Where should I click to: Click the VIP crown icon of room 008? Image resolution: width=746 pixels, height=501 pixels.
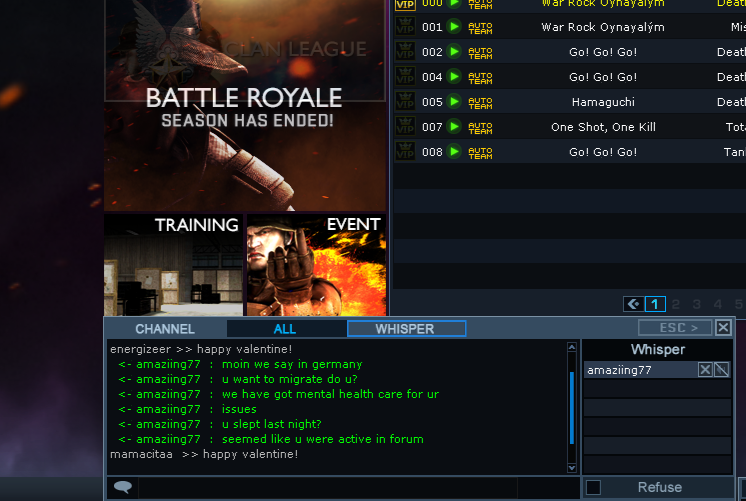[x=405, y=151]
